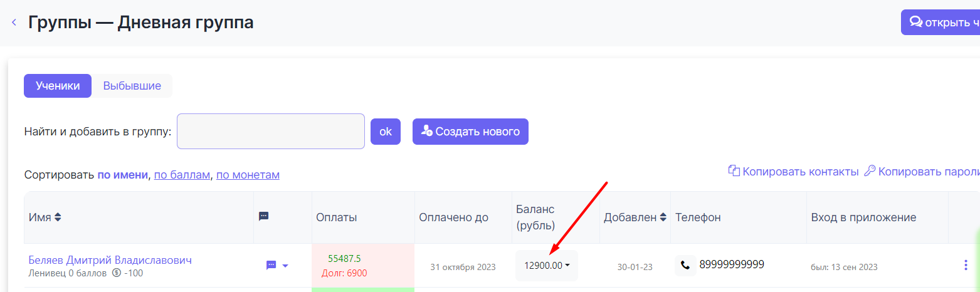Open balance dropdown showing 12900.00
The height and width of the screenshot is (292, 980).
point(547,266)
